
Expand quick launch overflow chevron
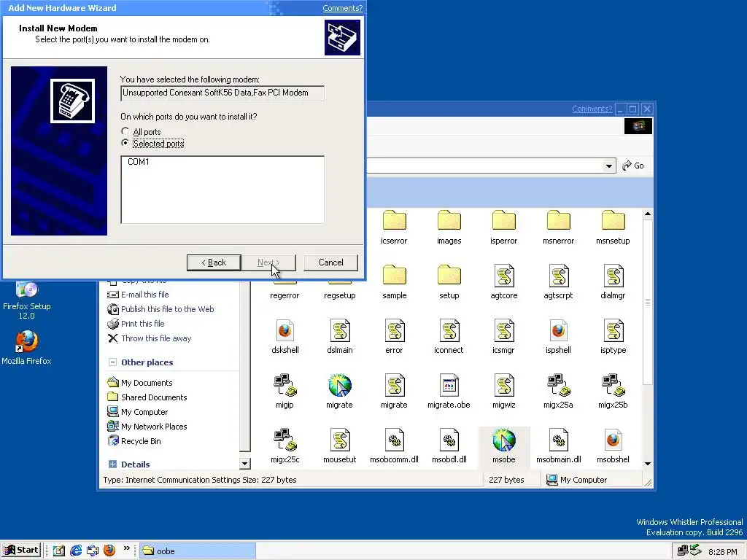click(127, 548)
